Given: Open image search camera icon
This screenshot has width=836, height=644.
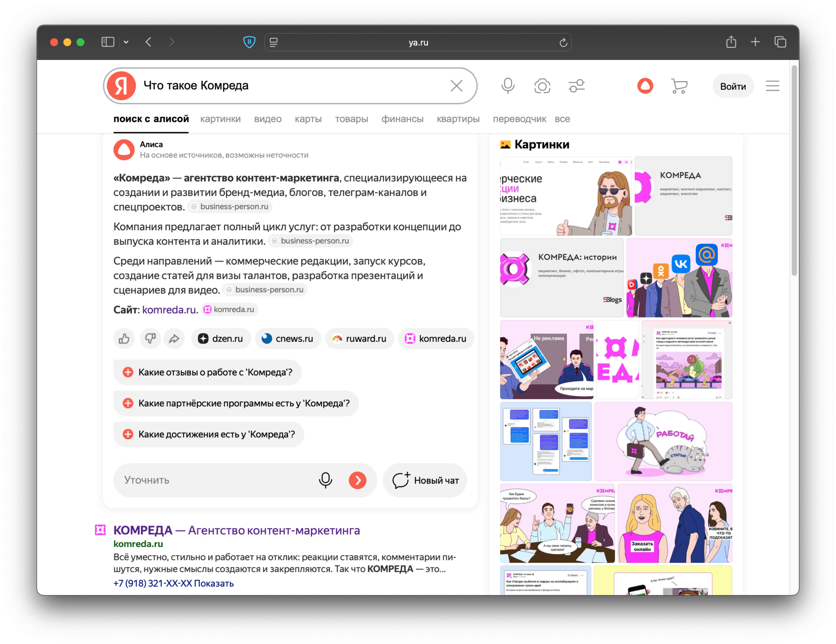Looking at the screenshot, I should click(542, 86).
